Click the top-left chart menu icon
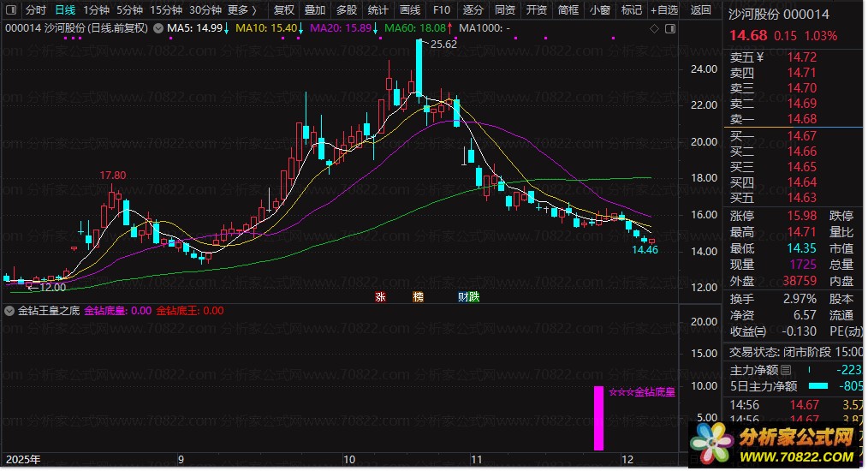The image size is (868, 471). pyautogui.click(x=10, y=10)
